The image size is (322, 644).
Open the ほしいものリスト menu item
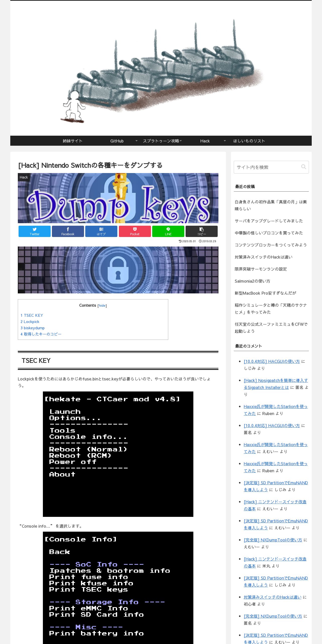[249, 141]
